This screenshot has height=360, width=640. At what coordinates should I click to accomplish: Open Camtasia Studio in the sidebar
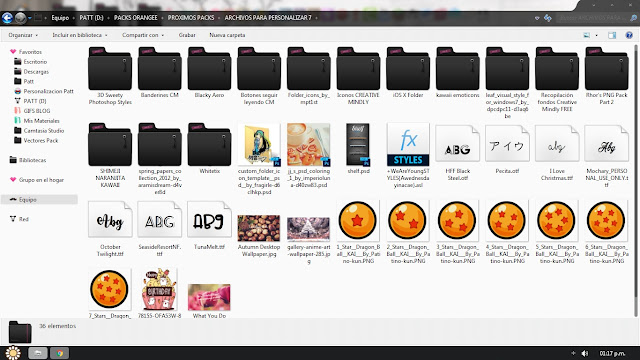pos(43,131)
